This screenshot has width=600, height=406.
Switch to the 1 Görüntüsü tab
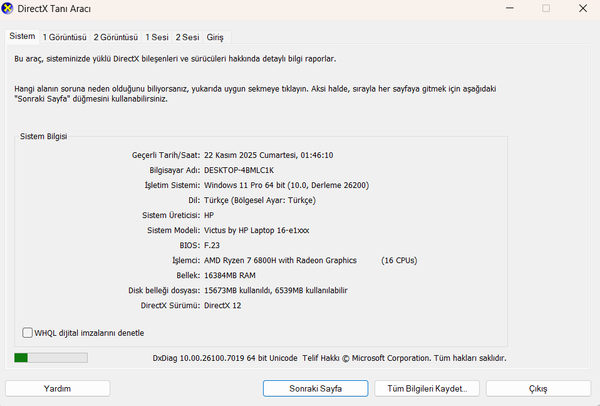pyautogui.click(x=65, y=37)
